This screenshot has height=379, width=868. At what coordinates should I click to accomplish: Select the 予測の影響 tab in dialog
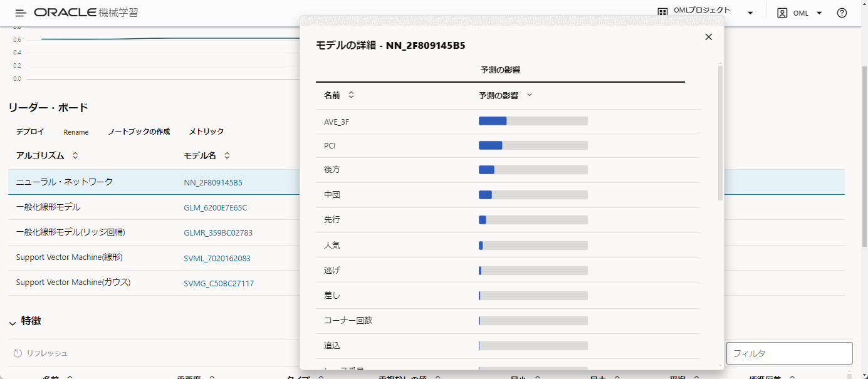click(x=500, y=70)
